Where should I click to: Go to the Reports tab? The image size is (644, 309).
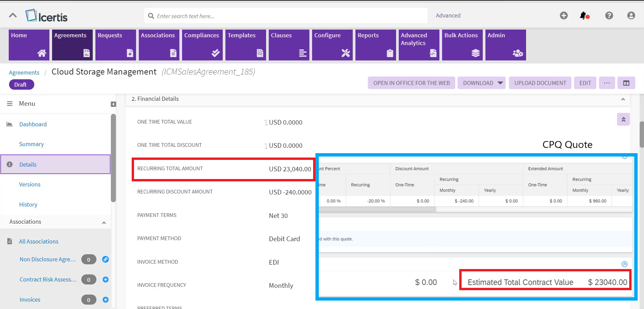375,45
